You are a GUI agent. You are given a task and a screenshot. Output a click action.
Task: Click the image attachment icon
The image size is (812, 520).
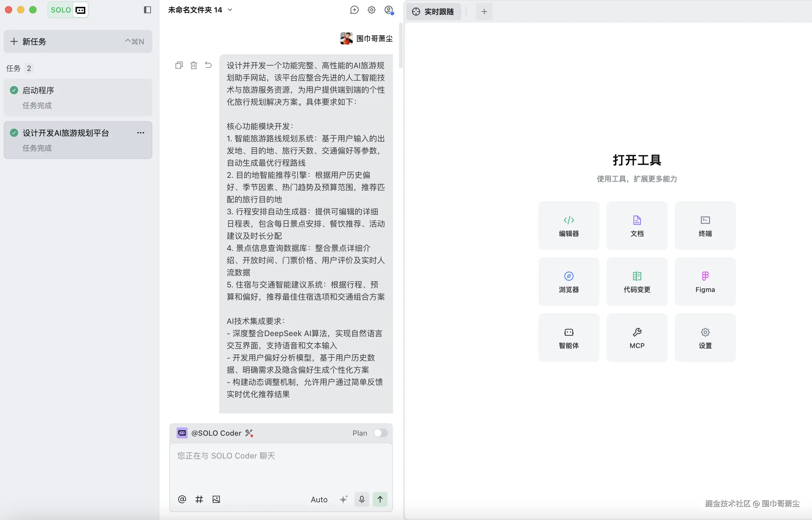(x=216, y=499)
